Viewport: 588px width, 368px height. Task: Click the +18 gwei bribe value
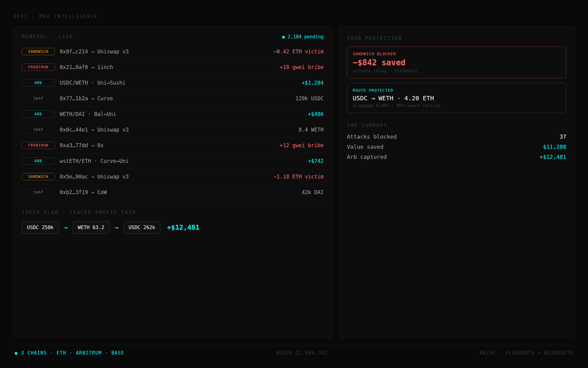tap(302, 67)
